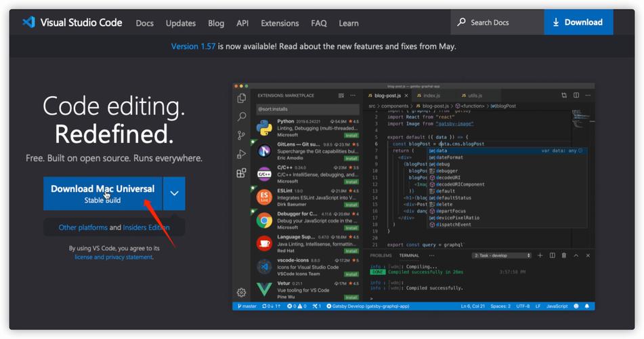The image size is (644, 339).
Task: Select the GitLens extension icon
Action: click(x=264, y=151)
